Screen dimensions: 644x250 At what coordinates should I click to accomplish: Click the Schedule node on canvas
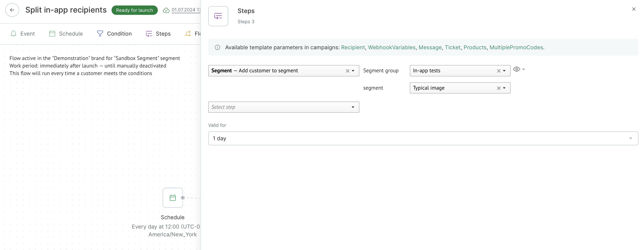point(172,198)
